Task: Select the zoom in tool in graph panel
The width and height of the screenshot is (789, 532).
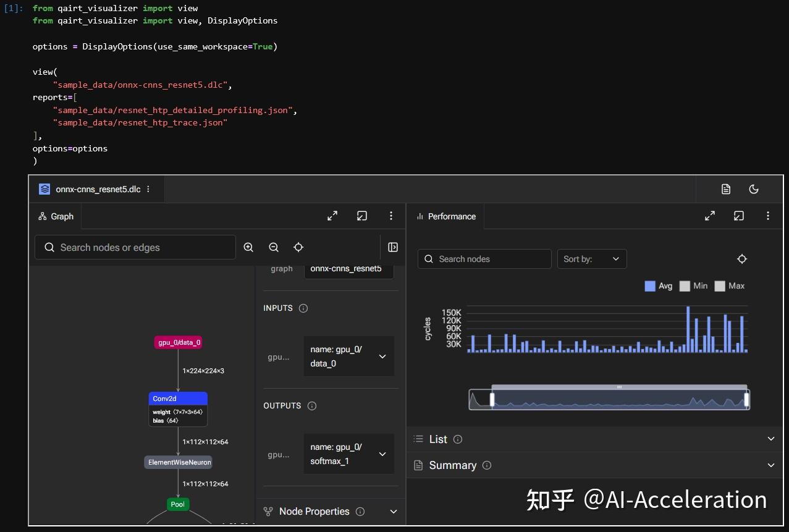Action: click(248, 247)
